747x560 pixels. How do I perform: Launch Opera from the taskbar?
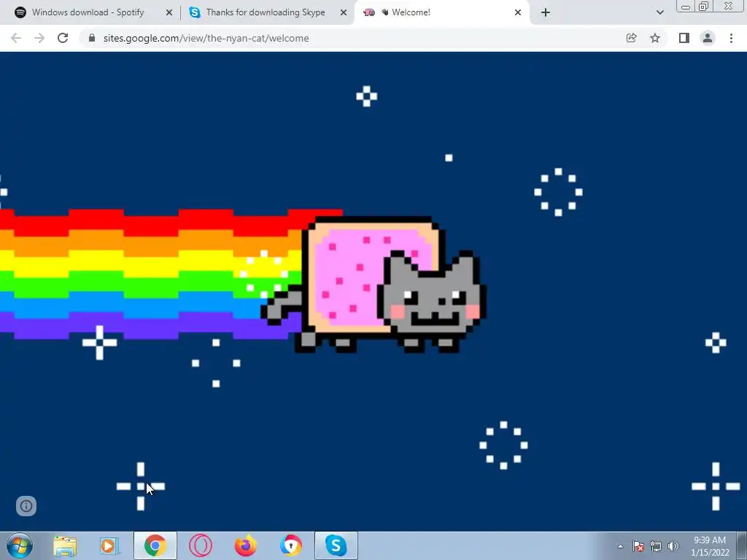[x=201, y=545]
